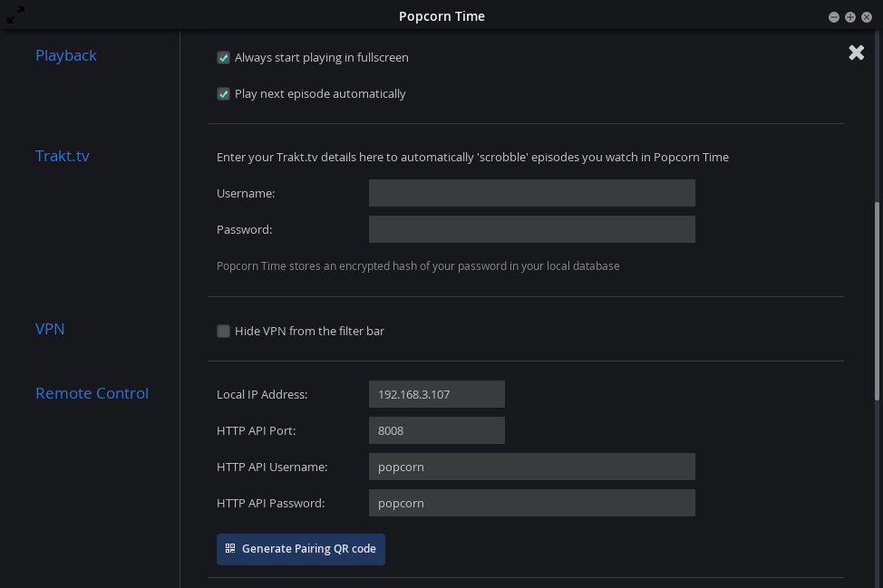
Task: Close the Popcorn Time window
Action: 867,17
